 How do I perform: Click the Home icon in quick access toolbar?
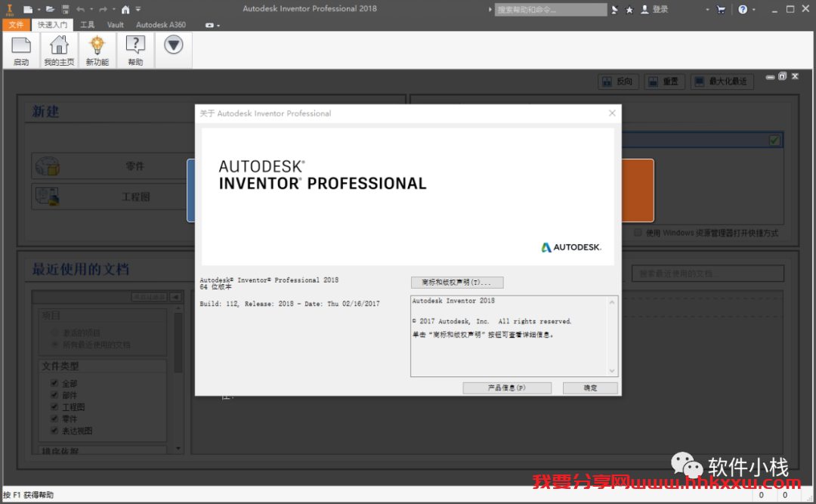point(125,9)
